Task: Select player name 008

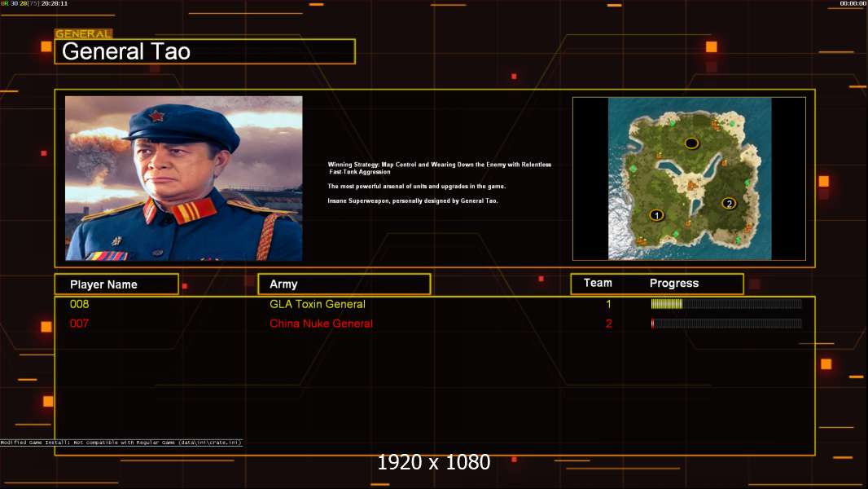Action: click(79, 304)
